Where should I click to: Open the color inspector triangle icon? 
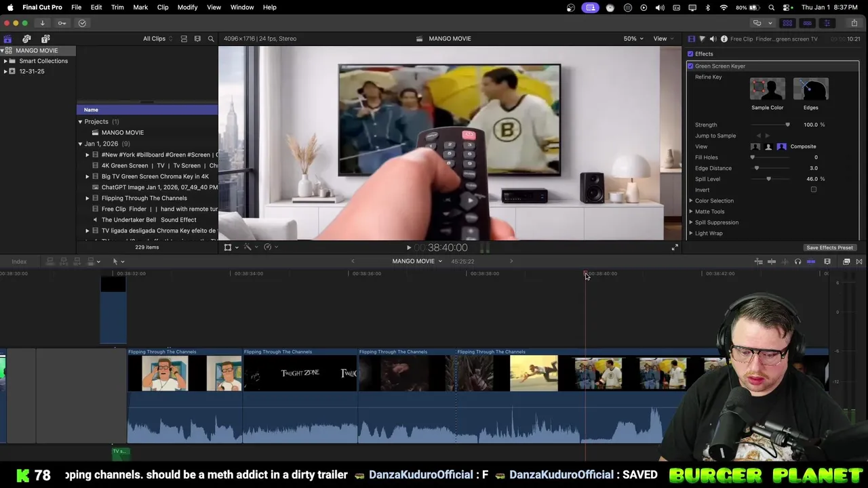pyautogui.click(x=702, y=39)
